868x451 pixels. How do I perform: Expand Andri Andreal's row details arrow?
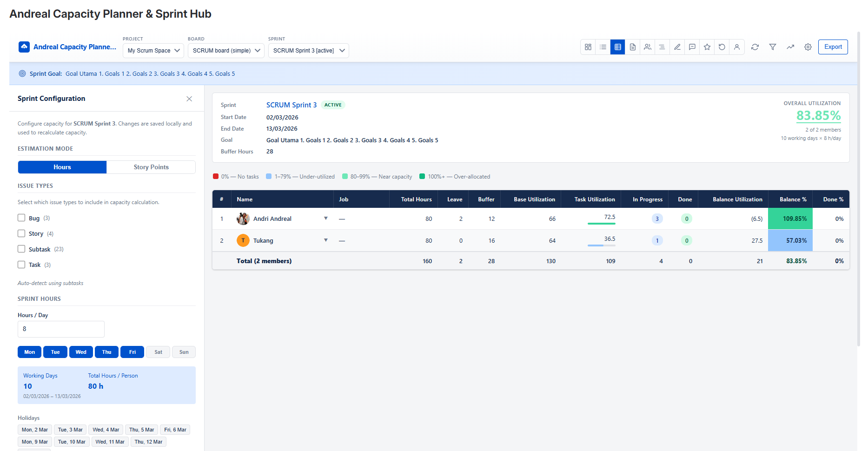click(326, 219)
